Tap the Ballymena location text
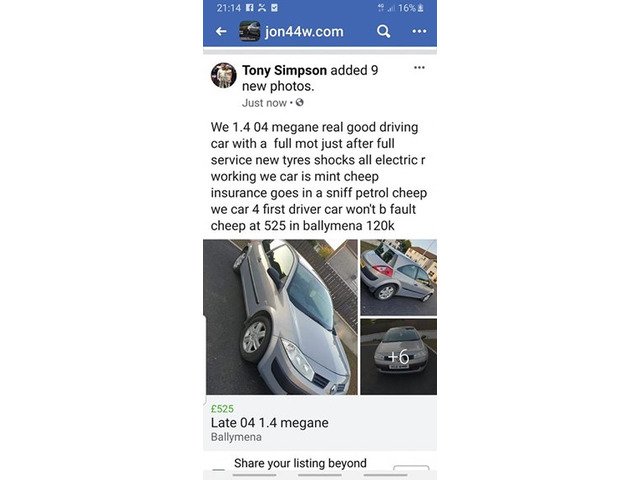Viewport: 640px width, 480px height. 236,437
